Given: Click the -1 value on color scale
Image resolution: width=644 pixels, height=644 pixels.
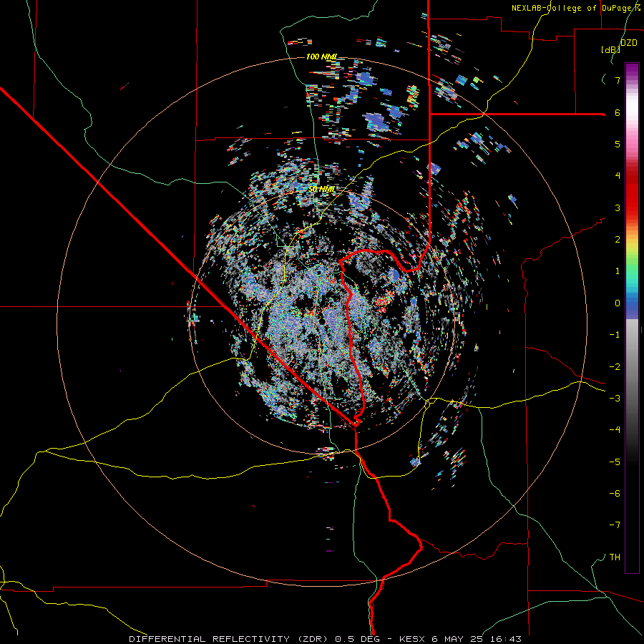Looking at the screenshot, I should coord(615,335).
